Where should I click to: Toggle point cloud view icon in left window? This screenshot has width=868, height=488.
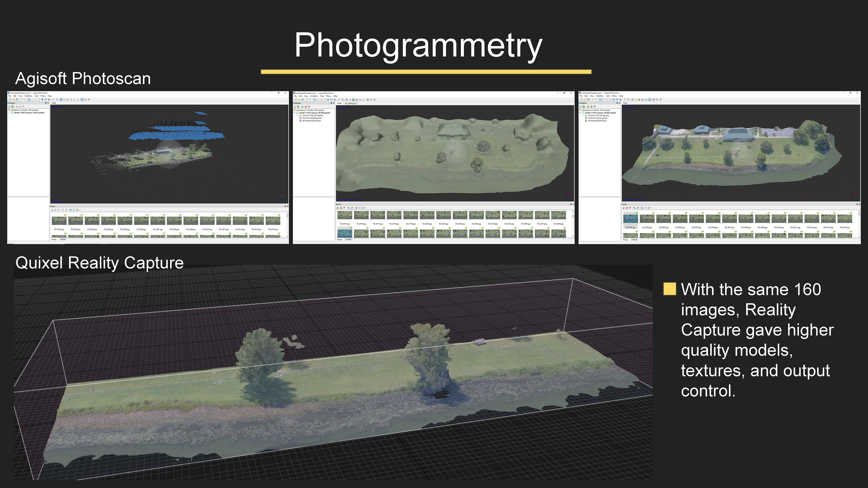pyautogui.click(x=61, y=100)
